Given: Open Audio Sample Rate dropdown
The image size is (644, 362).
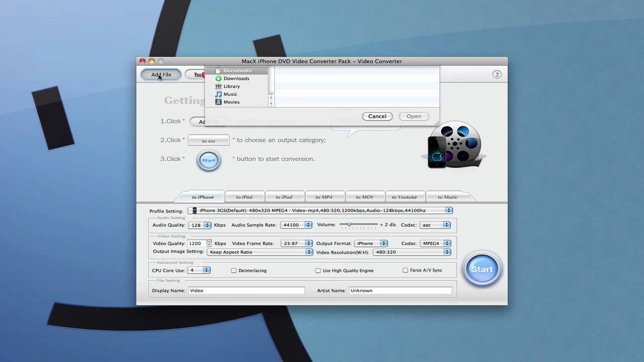Looking at the screenshot, I should 296,225.
